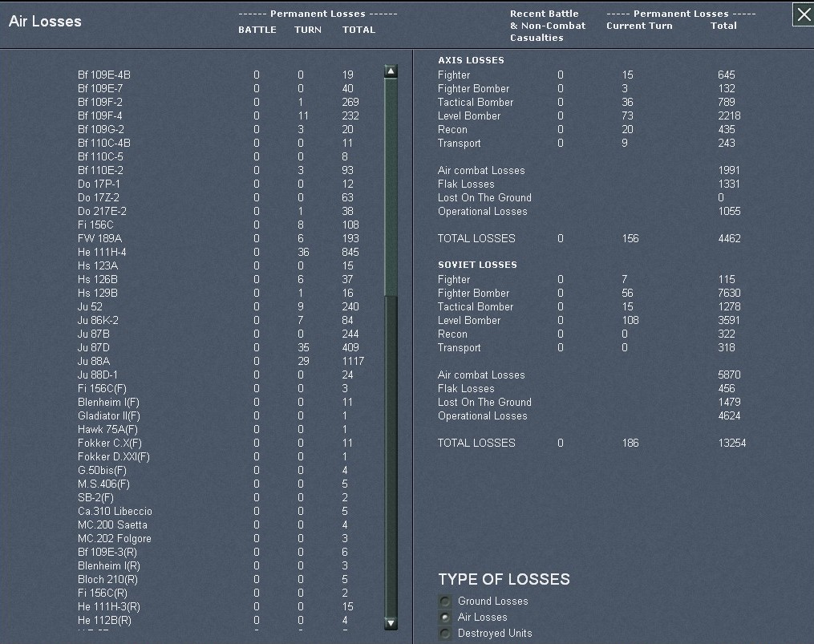Image resolution: width=814 pixels, height=644 pixels.
Task: Click the MC.202 Folgore row
Action: pos(115,539)
